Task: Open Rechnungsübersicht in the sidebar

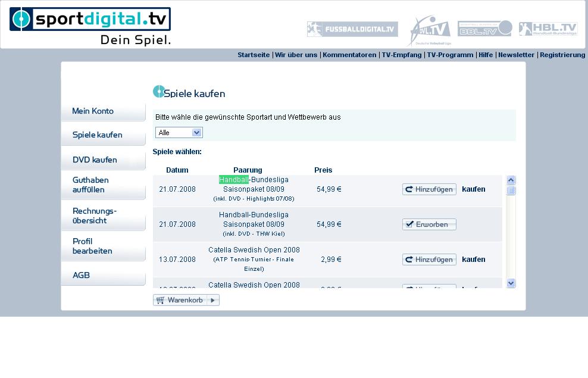Action: pos(104,216)
